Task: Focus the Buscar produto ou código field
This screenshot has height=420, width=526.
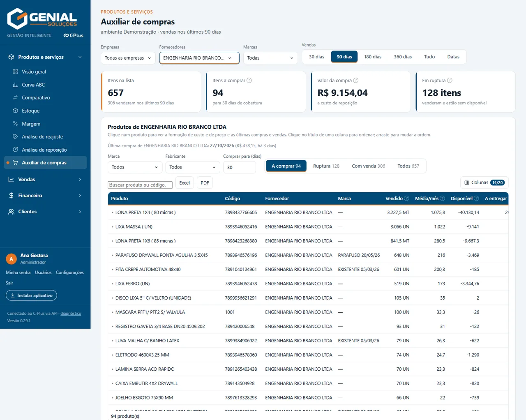Action: (140, 185)
